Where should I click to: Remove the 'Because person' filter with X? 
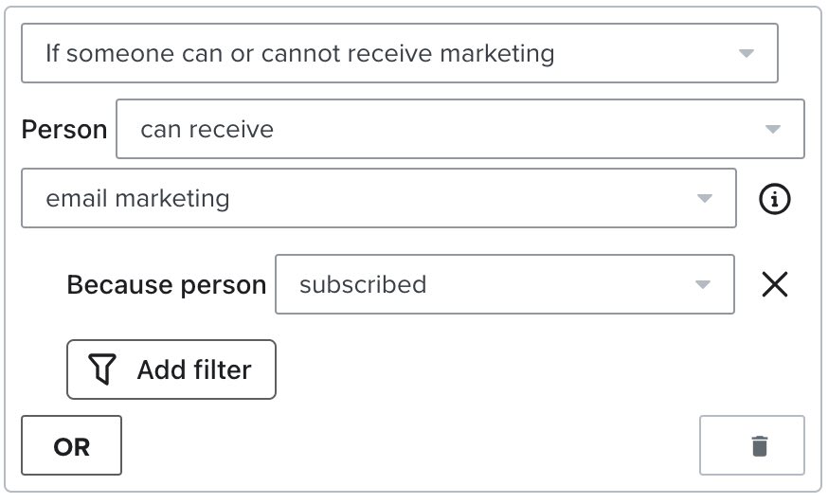point(775,284)
